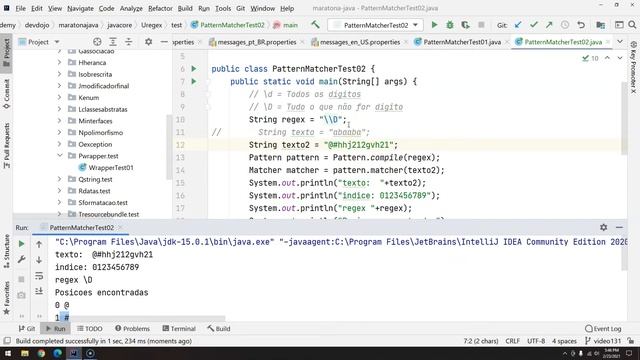Collapse all in Project panel
Viewport: 640px width, 360px height.
pyautogui.click(x=129, y=42)
